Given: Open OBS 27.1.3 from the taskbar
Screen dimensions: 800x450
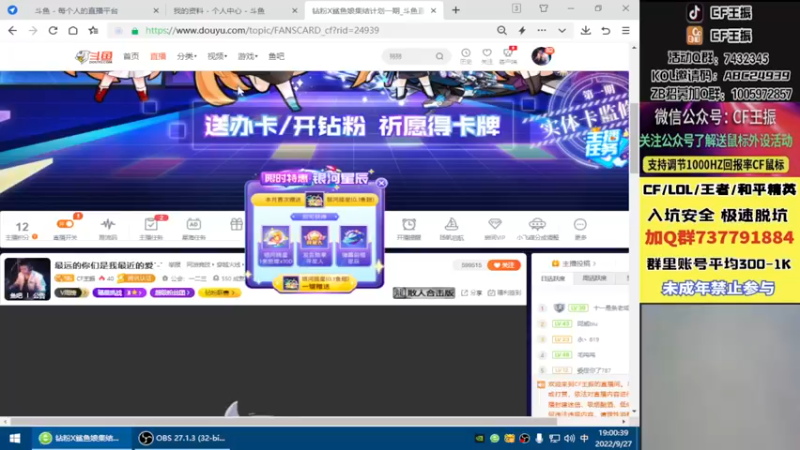Looking at the screenshot, I should point(183,438).
